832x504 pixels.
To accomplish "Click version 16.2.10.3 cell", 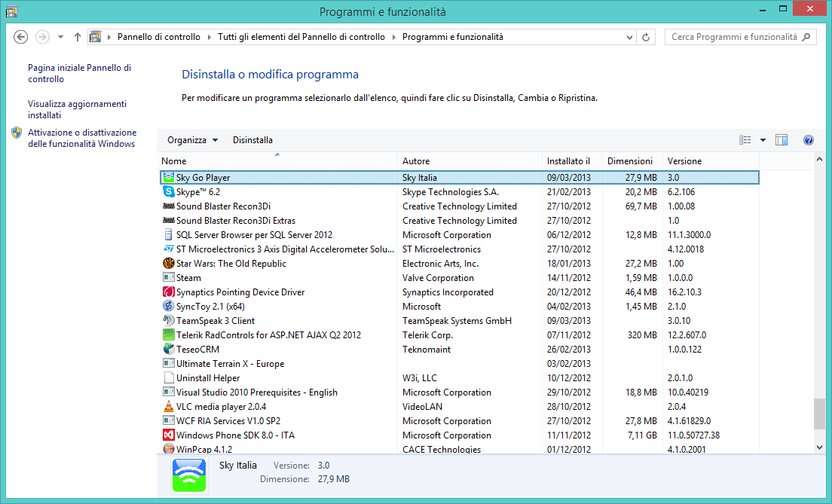I will [x=684, y=292].
